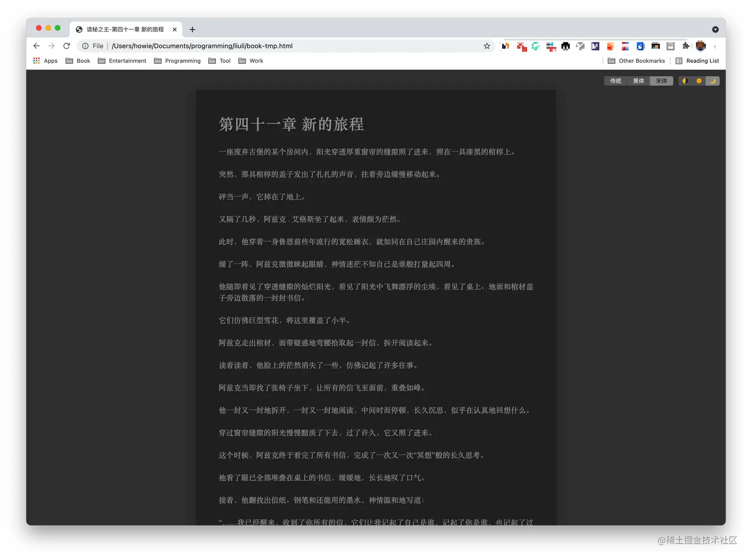752x560 pixels.
Task: Open a new tab with the plus button
Action: (x=192, y=29)
